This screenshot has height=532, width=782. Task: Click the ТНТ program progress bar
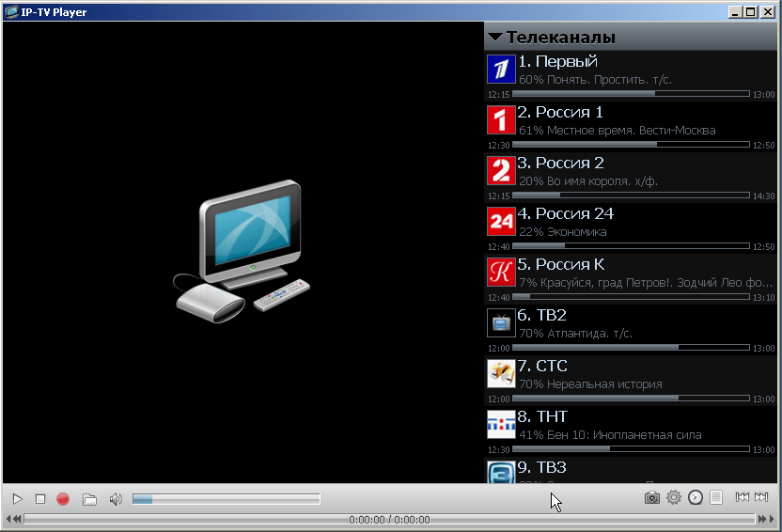(x=631, y=448)
